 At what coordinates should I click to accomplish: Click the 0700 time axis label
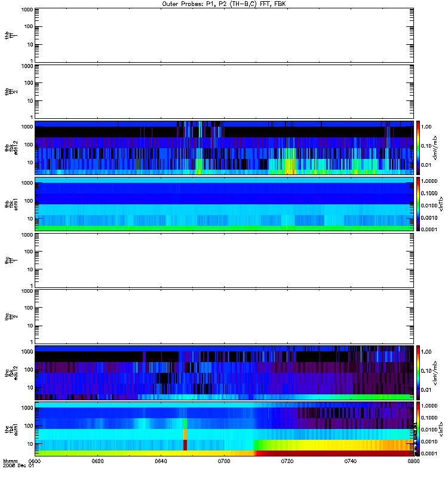pyautogui.click(x=224, y=461)
